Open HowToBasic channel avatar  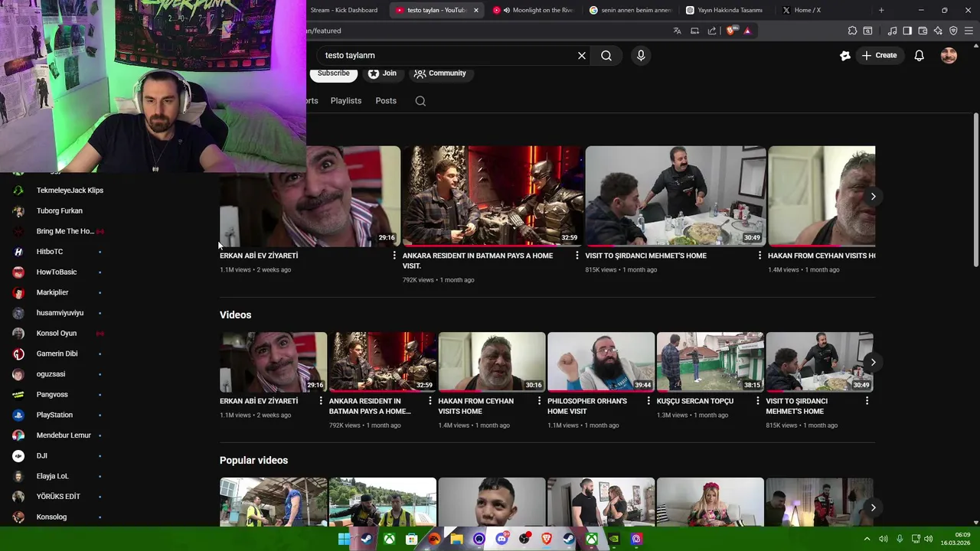coord(18,272)
